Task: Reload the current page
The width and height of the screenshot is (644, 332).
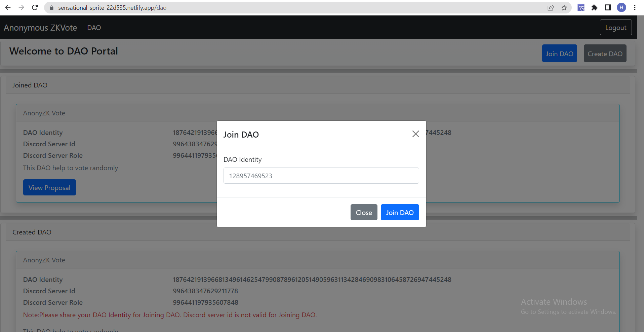Action: (x=35, y=7)
